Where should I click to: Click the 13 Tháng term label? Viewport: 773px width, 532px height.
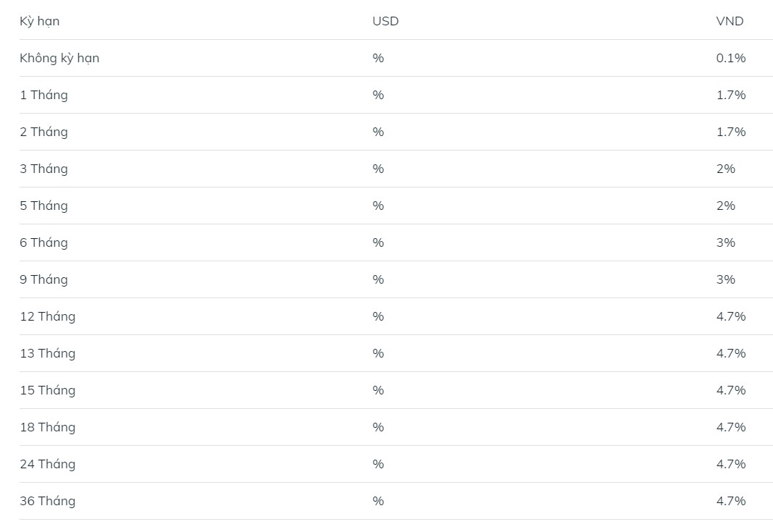(x=48, y=353)
